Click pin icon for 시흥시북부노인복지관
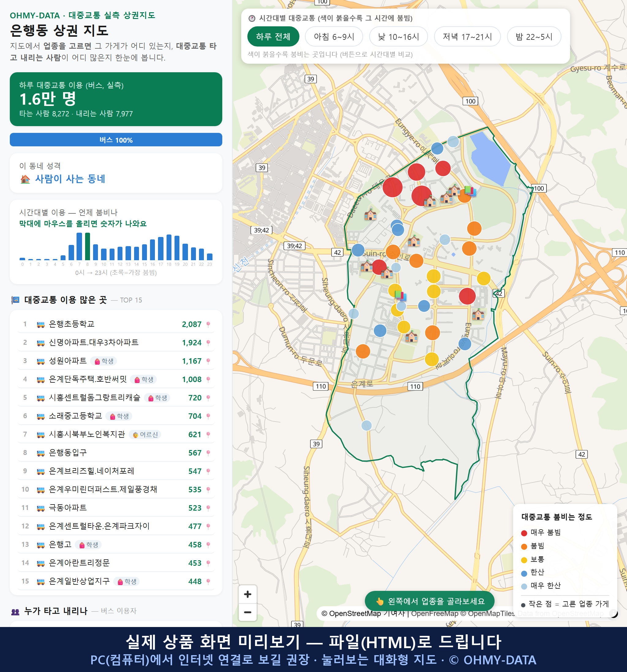Viewport: 627px width, 672px height. [x=208, y=434]
